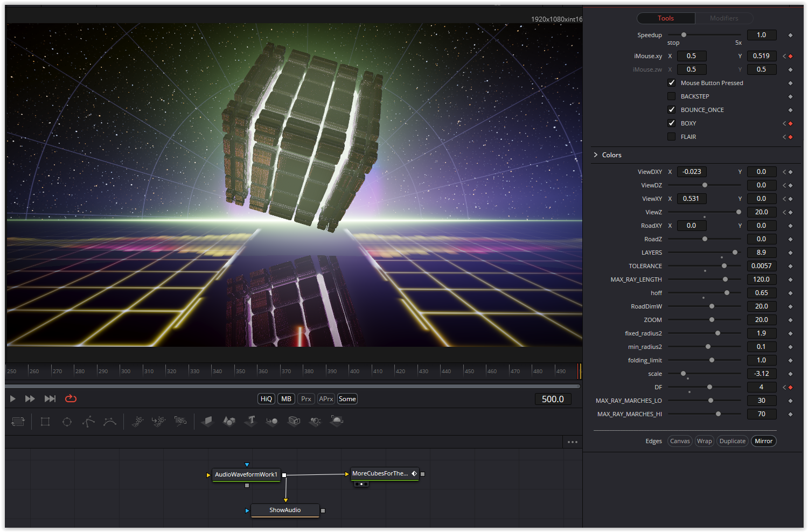The height and width of the screenshot is (532, 808).
Task: Add a Polygon mask tool
Action: click(x=88, y=422)
